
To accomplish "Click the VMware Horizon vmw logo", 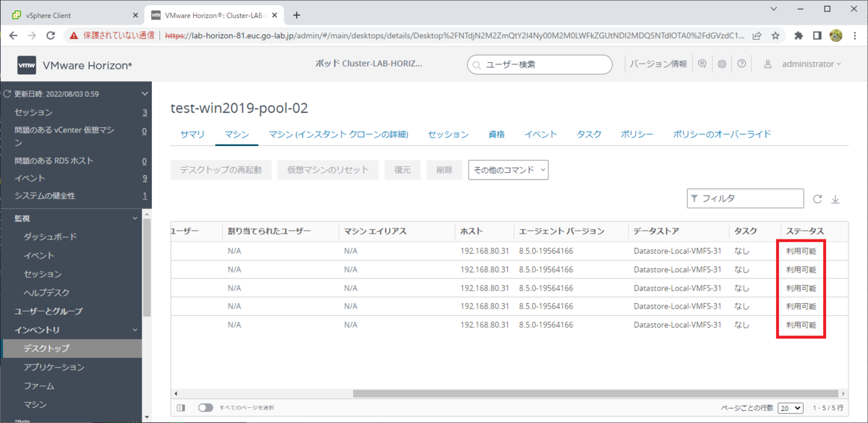I will click(x=27, y=65).
